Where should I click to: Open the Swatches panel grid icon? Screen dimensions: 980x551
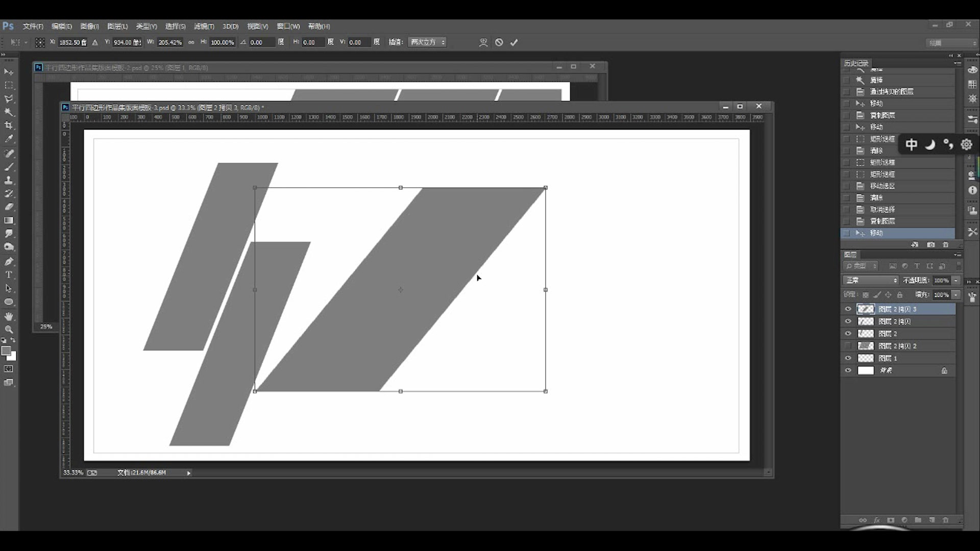point(972,84)
